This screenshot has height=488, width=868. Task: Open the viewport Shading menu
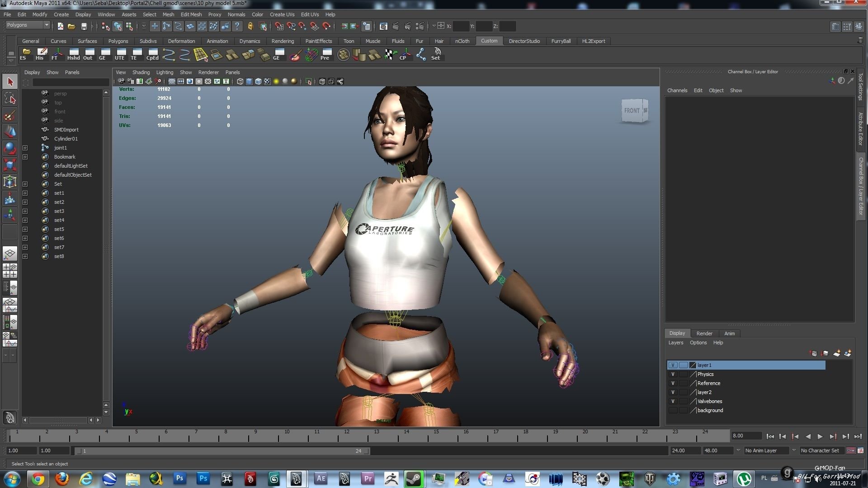pyautogui.click(x=141, y=72)
